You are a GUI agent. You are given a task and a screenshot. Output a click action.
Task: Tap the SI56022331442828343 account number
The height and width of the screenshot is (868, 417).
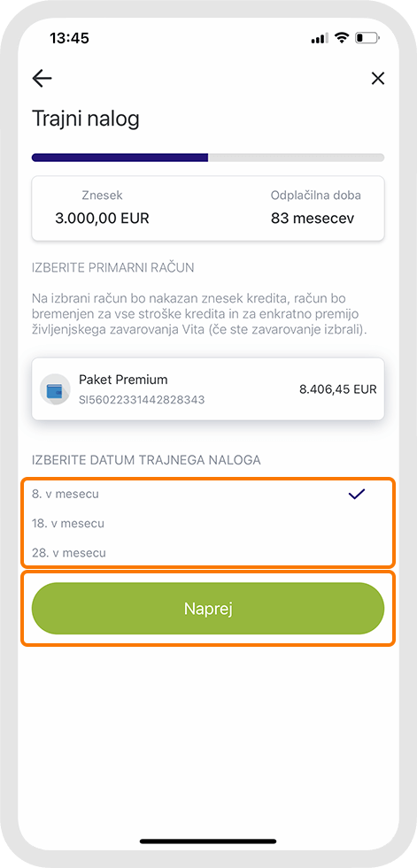(x=142, y=400)
